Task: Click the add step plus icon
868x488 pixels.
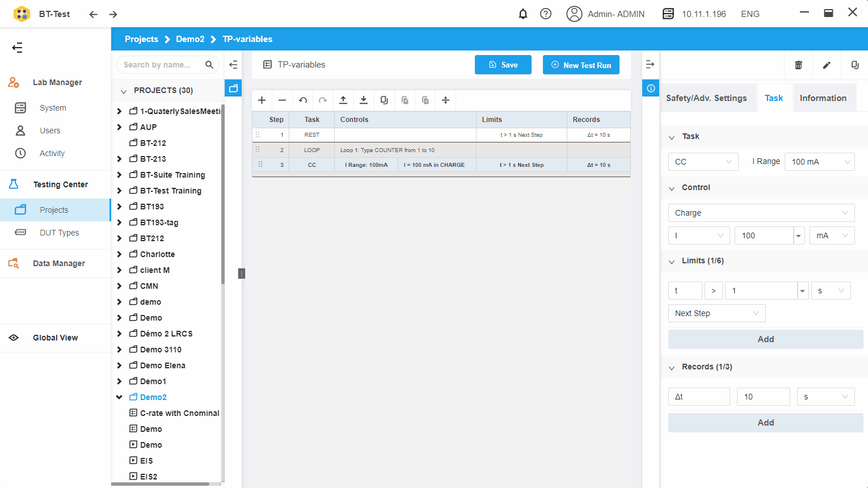Action: click(262, 100)
